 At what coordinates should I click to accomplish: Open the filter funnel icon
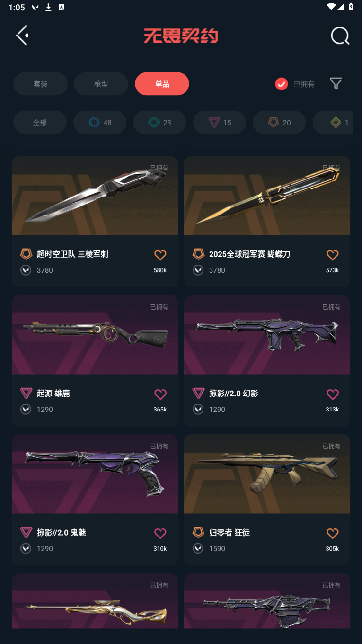[336, 84]
